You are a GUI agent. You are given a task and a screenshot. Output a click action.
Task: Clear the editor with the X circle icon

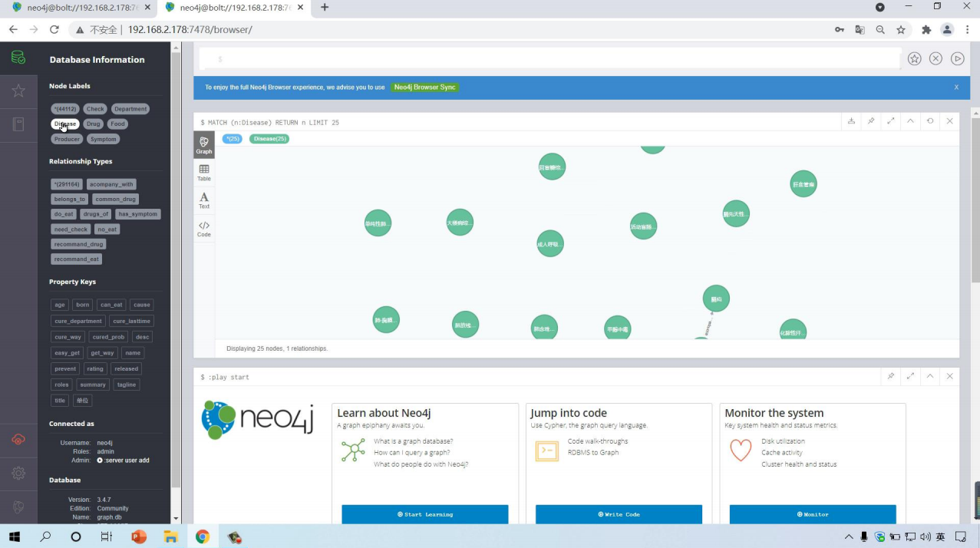click(x=935, y=58)
